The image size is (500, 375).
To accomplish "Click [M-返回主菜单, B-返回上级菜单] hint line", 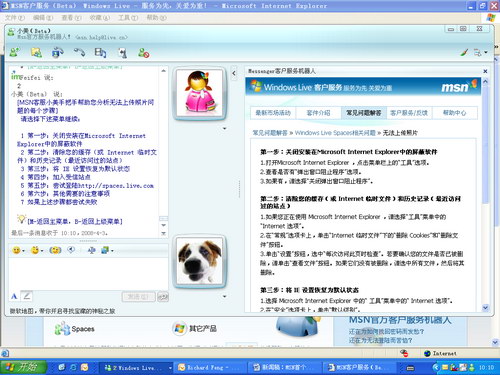I will point(75,221).
